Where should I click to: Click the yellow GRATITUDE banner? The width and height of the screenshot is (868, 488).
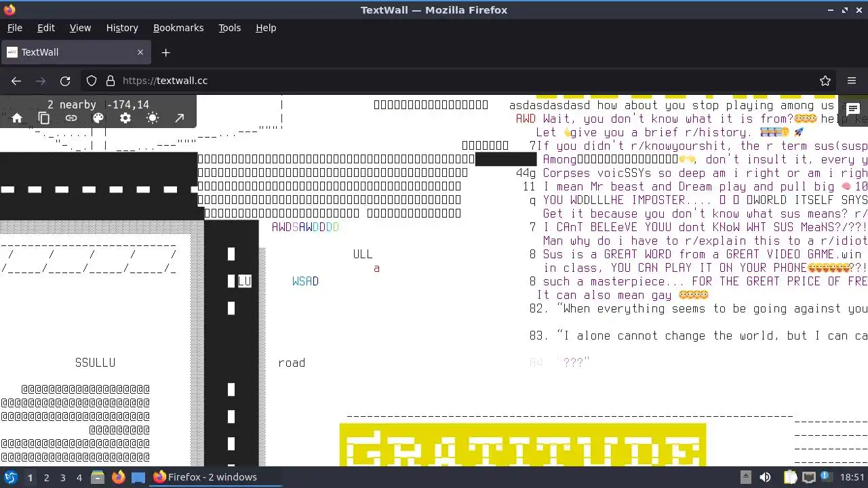[x=523, y=445]
